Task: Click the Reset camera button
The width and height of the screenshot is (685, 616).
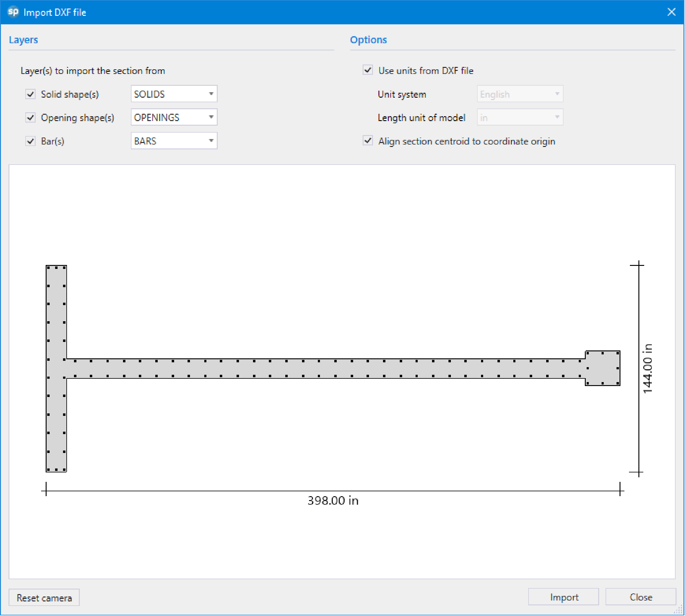Action: pos(44,598)
